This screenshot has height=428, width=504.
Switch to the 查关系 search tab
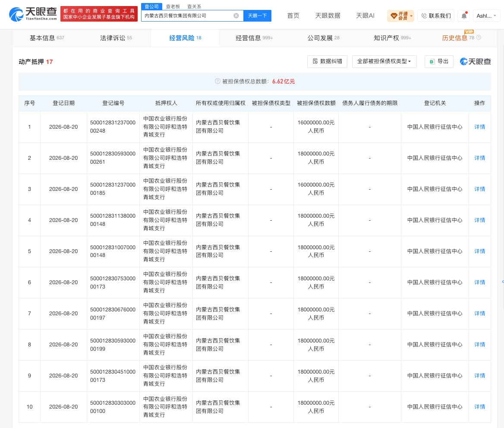(194, 6)
